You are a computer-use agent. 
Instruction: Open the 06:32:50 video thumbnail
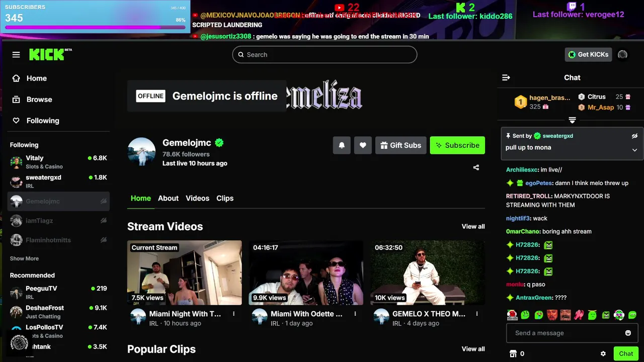(428, 273)
